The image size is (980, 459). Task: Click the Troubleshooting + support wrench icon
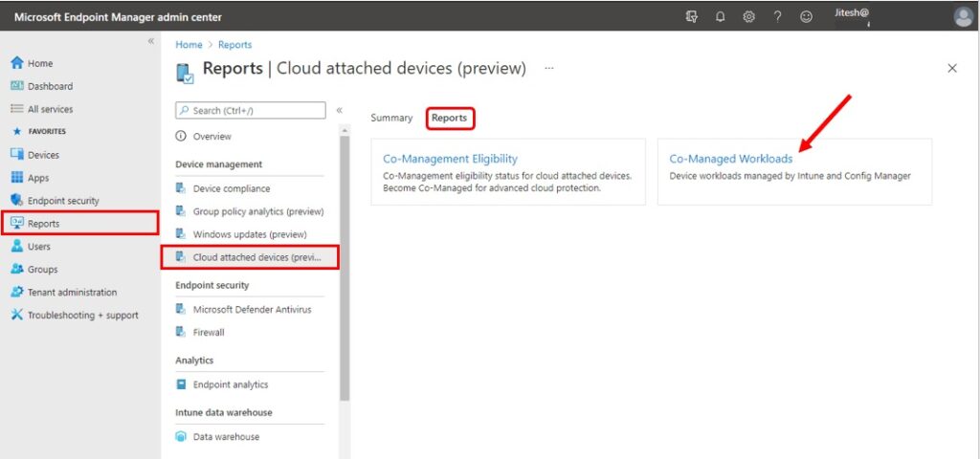pyautogui.click(x=17, y=315)
